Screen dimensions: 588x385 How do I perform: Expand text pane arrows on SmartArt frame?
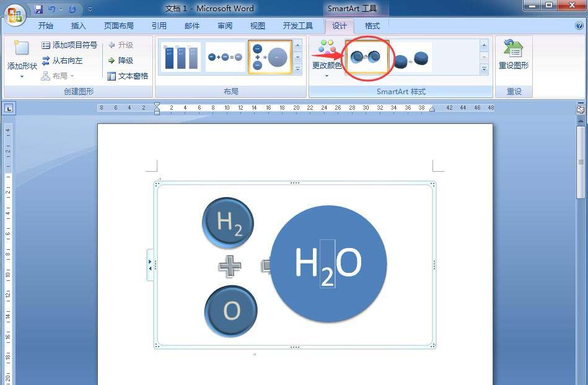150,265
